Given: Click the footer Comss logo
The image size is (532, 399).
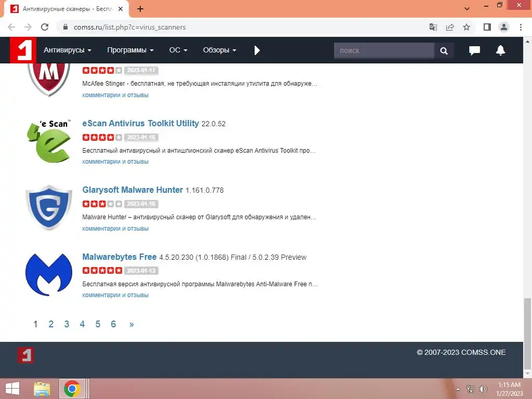Looking at the screenshot, I should tap(26, 355).
